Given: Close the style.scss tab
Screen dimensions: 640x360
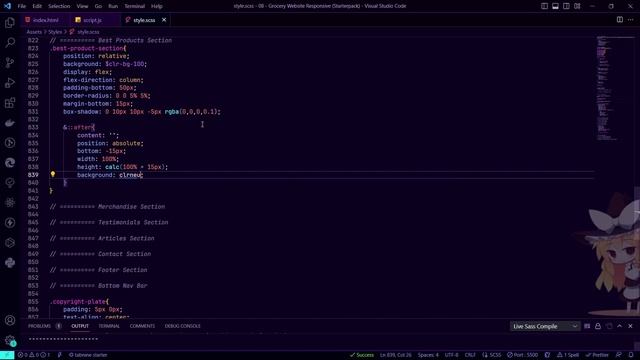Looking at the screenshot, I should pyautogui.click(x=164, y=20).
